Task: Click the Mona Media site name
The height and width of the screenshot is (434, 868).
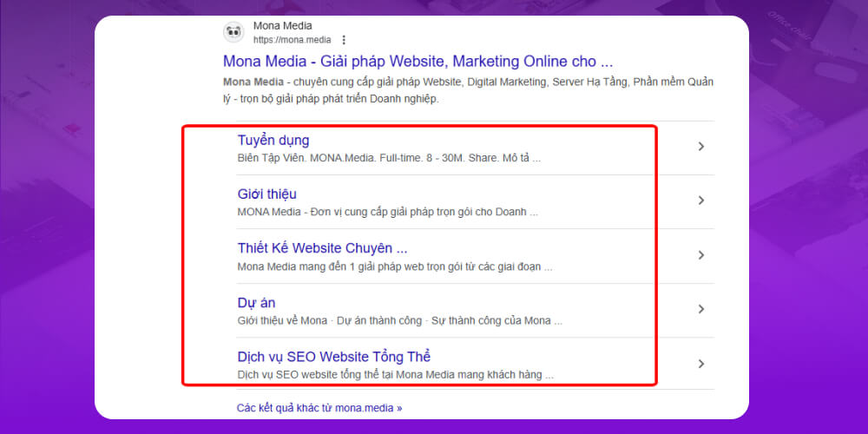Action: pyautogui.click(x=282, y=26)
